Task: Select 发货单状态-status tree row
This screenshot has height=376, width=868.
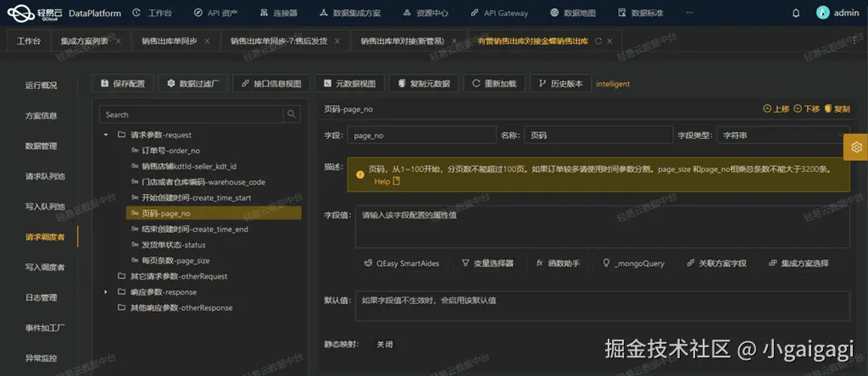Action: [x=214, y=245]
